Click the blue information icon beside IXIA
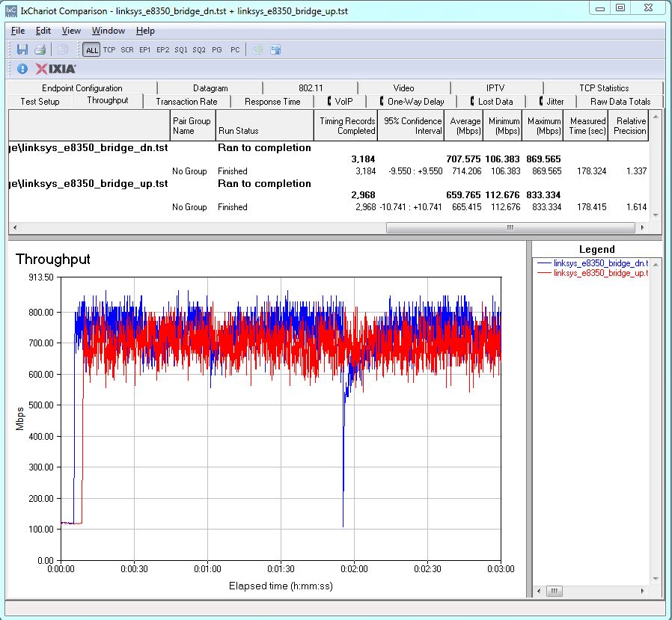Viewport: 672px width, 620px height. click(x=22, y=69)
